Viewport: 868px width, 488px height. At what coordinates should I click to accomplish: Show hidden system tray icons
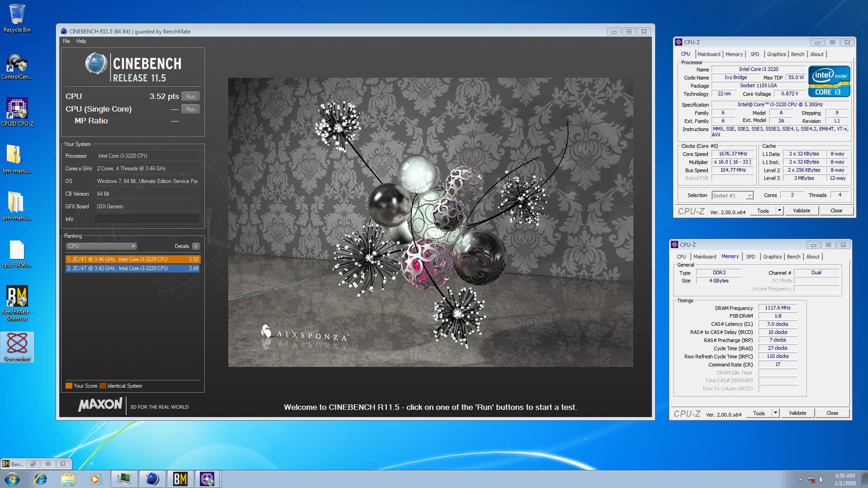point(800,479)
